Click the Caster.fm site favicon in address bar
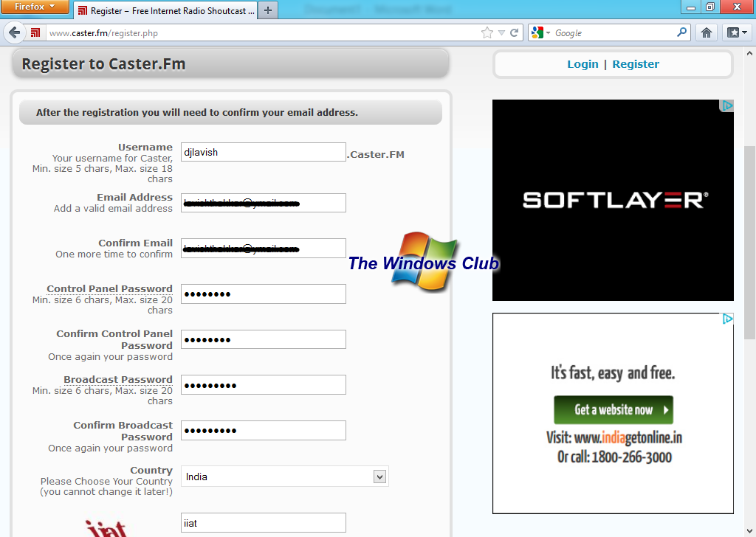This screenshot has width=756, height=537. (x=35, y=32)
